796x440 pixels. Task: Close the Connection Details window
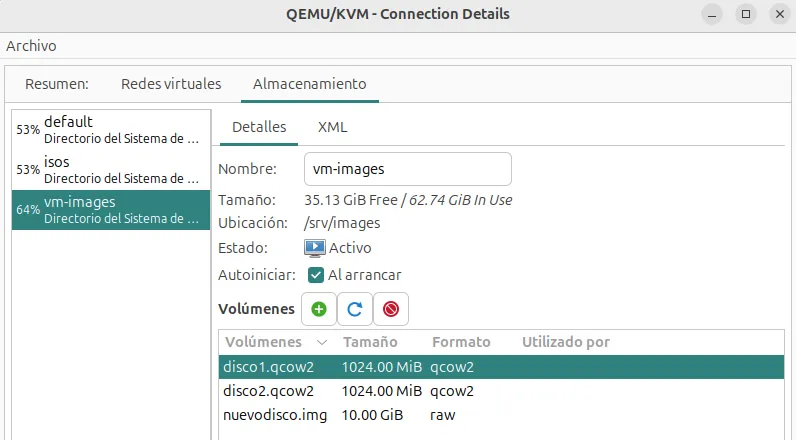[779, 15]
